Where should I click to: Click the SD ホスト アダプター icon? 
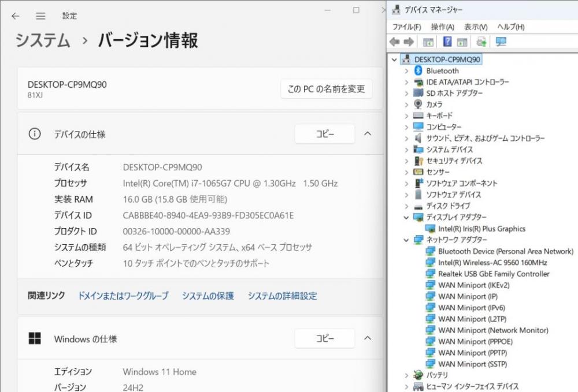point(418,93)
